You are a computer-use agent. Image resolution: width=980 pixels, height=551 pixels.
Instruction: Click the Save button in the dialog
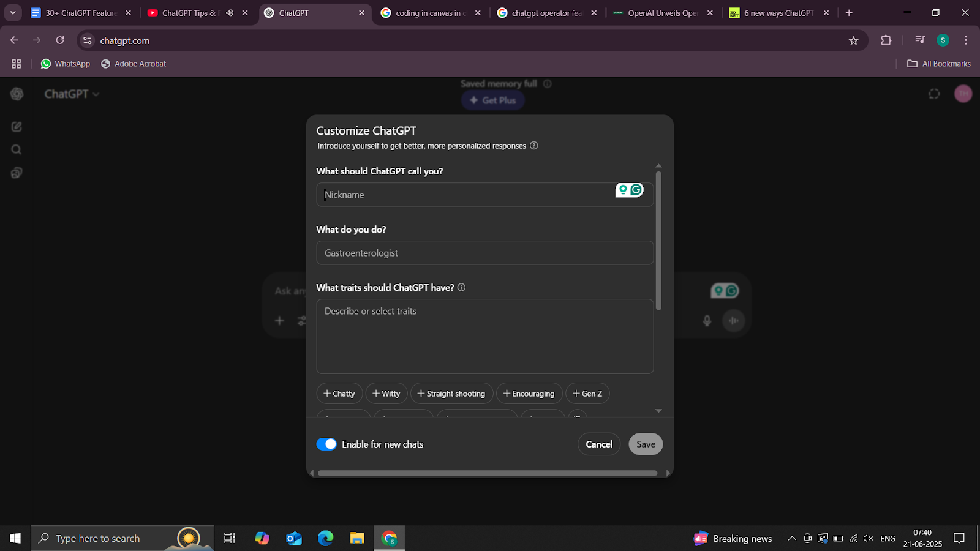pyautogui.click(x=646, y=444)
